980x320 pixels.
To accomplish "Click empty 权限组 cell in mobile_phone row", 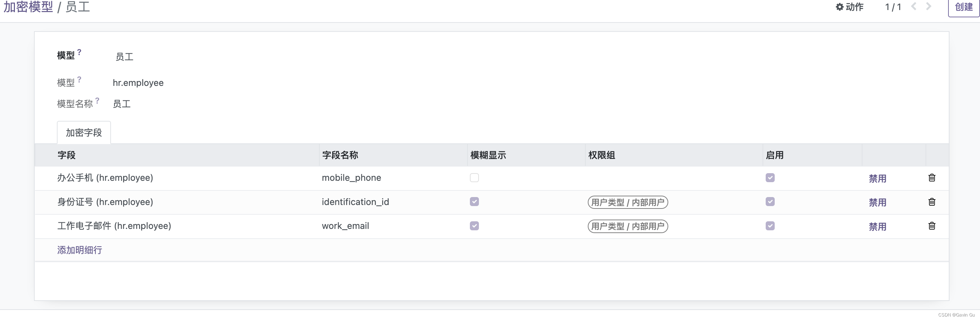I will [x=673, y=178].
